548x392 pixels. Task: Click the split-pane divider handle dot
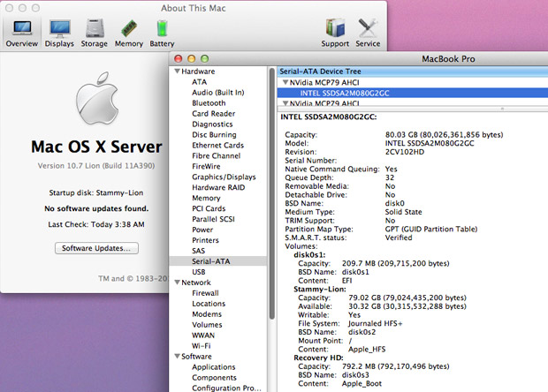click(x=502, y=109)
